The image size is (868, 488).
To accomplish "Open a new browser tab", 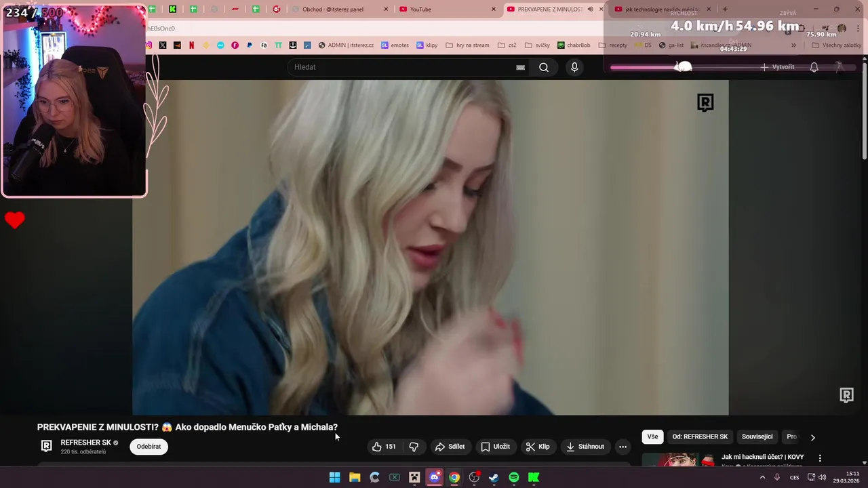I will click(x=725, y=9).
